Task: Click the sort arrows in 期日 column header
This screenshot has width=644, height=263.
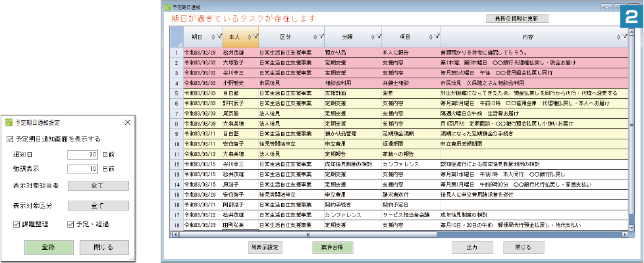Action: [213, 37]
